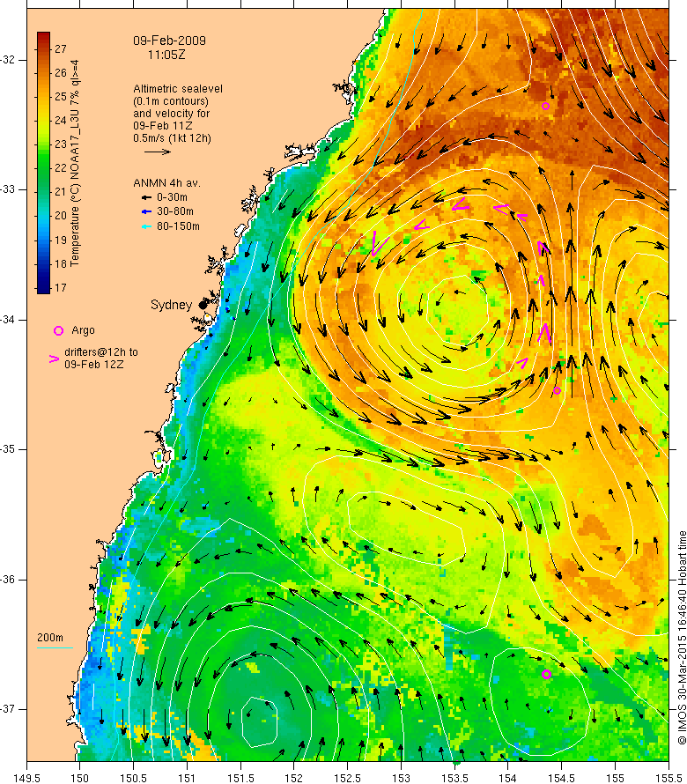
Task: Click the blue 30-80m legend arrow
Action: (x=146, y=212)
